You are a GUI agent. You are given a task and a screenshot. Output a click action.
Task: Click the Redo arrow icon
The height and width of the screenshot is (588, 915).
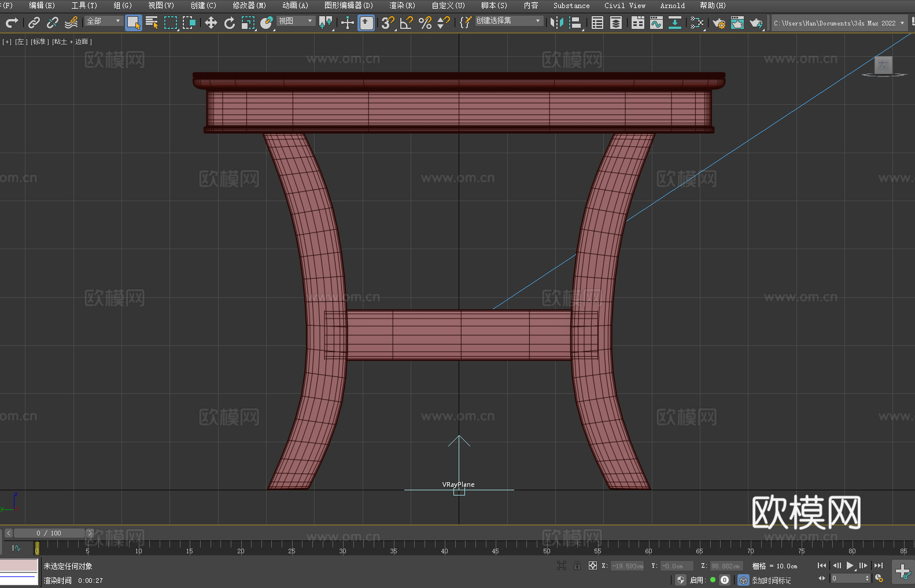tap(12, 23)
